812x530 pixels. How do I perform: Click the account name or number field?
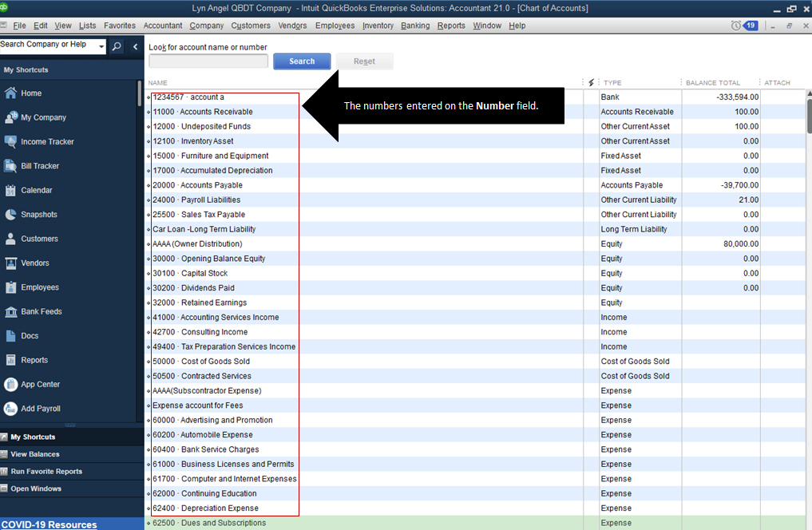tap(208, 61)
